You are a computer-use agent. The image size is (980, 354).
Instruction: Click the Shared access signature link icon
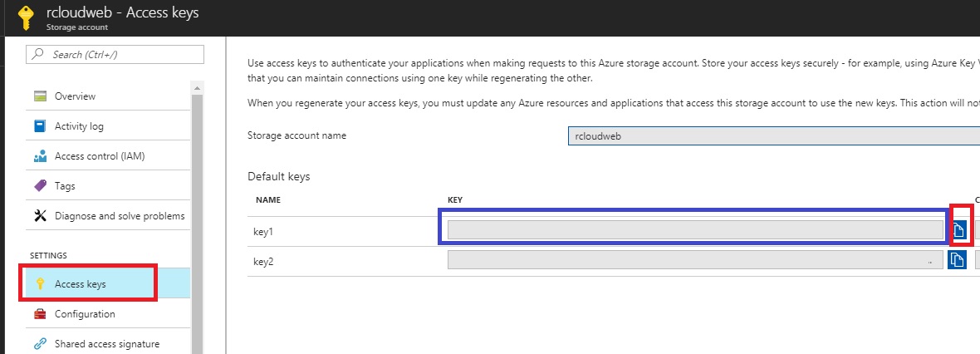pos(40,344)
